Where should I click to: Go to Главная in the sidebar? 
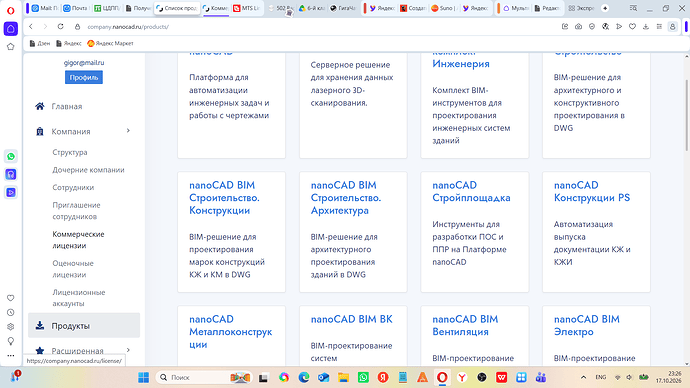coord(66,106)
